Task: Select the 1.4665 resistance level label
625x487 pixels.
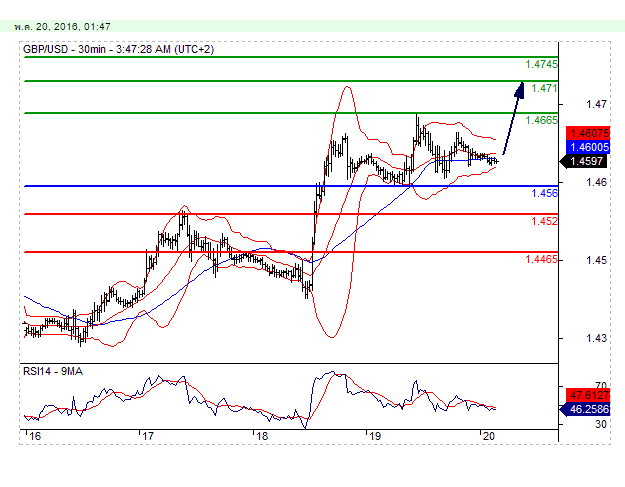Action: click(x=541, y=120)
